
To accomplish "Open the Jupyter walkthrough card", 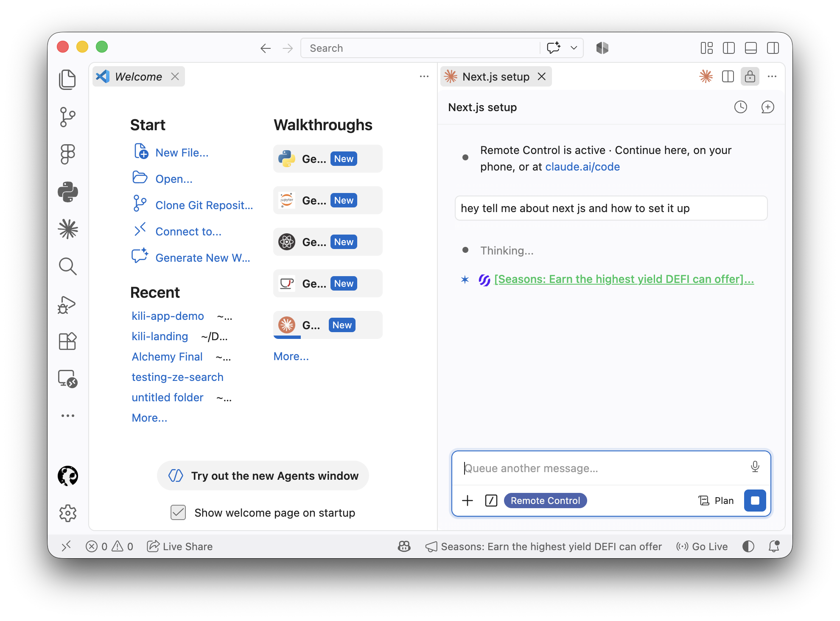I will coord(328,200).
